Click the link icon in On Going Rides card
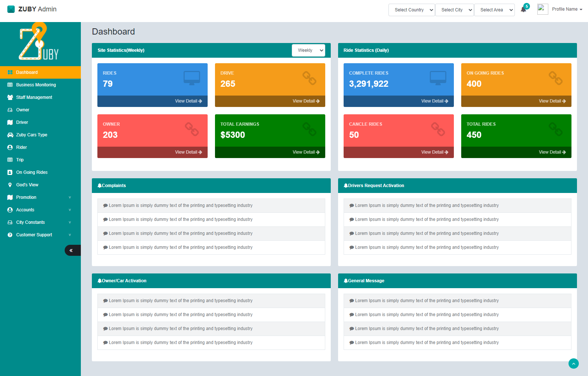 [x=555, y=78]
